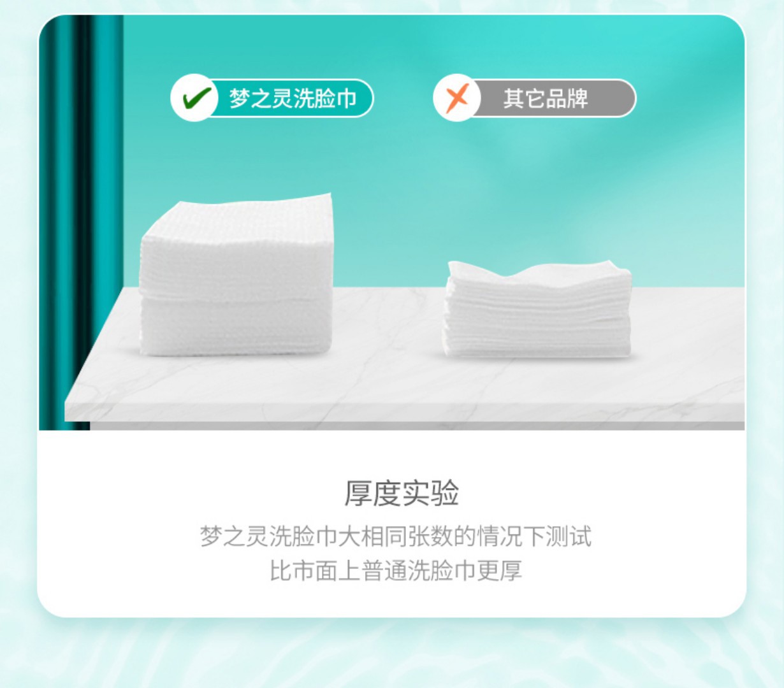
Task: Click the white circle behind the checkmark
Action: (x=195, y=98)
